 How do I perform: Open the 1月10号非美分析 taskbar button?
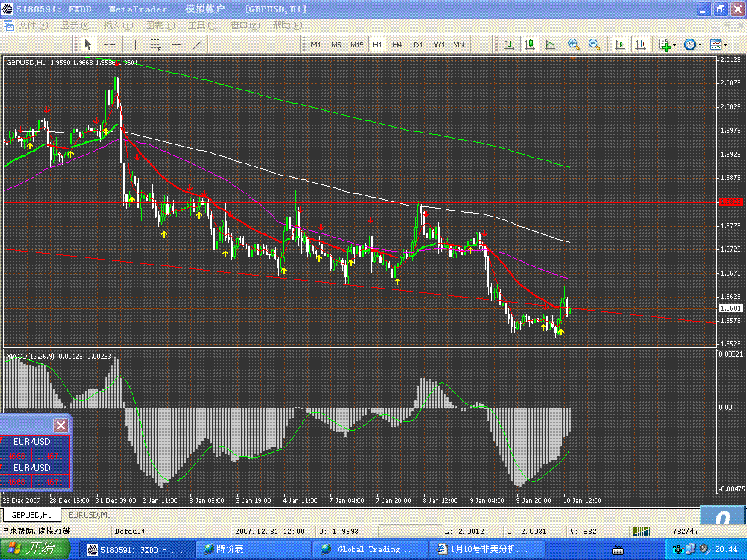487,550
